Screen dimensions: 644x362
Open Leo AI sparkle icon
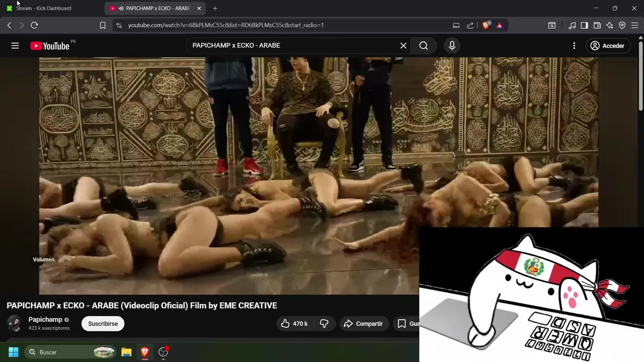pos(610,25)
